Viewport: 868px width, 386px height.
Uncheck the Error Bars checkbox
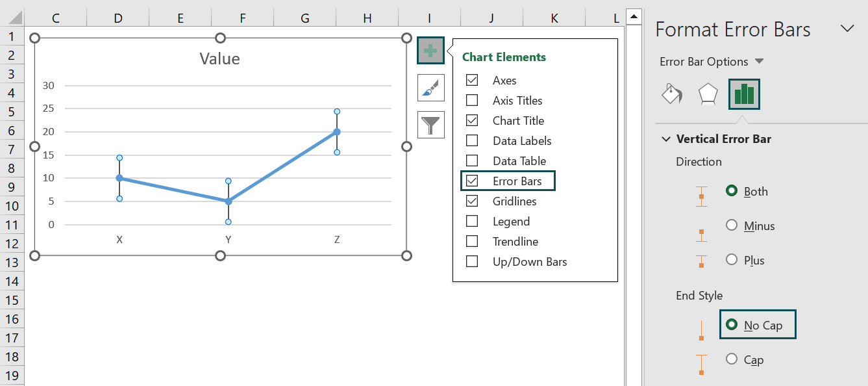[x=472, y=181]
